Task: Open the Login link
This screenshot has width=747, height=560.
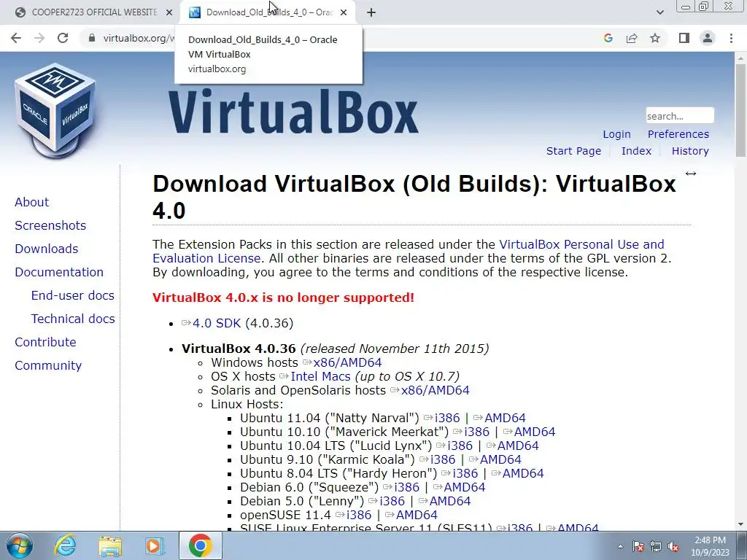Action: [616, 134]
